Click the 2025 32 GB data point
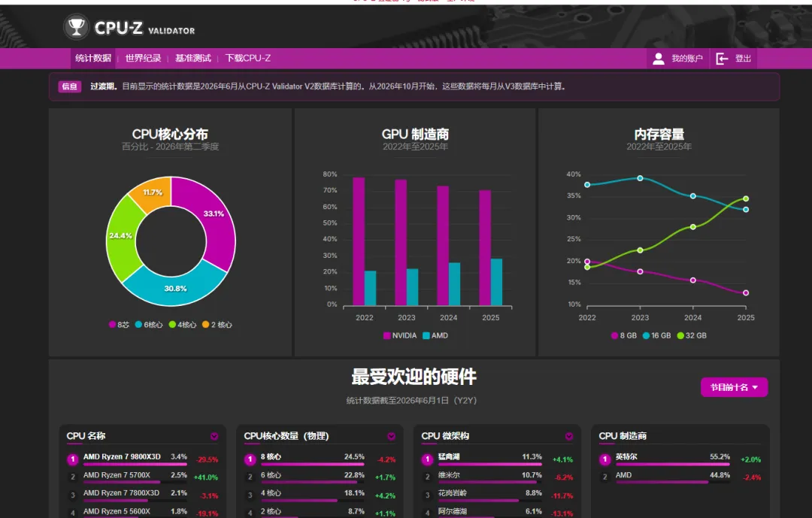 (x=746, y=199)
